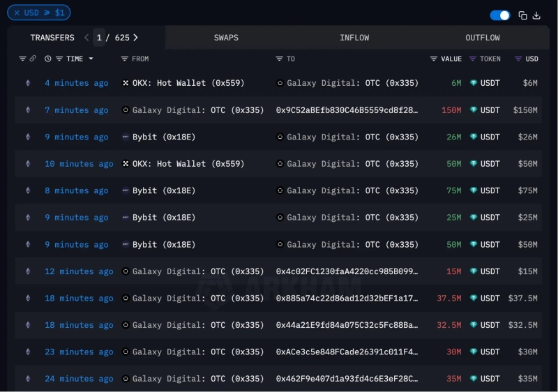Go to previous page of transfers
Screen dimensions: 558x392
(86, 38)
